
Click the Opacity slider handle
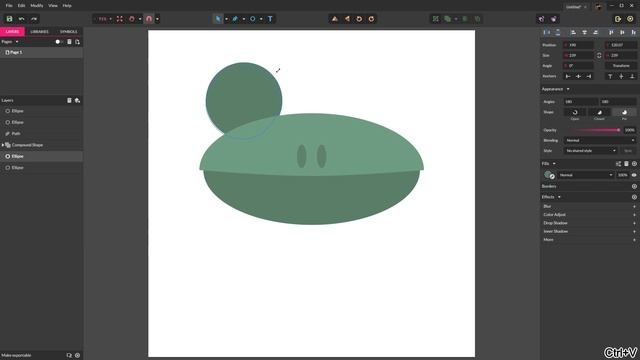point(618,130)
